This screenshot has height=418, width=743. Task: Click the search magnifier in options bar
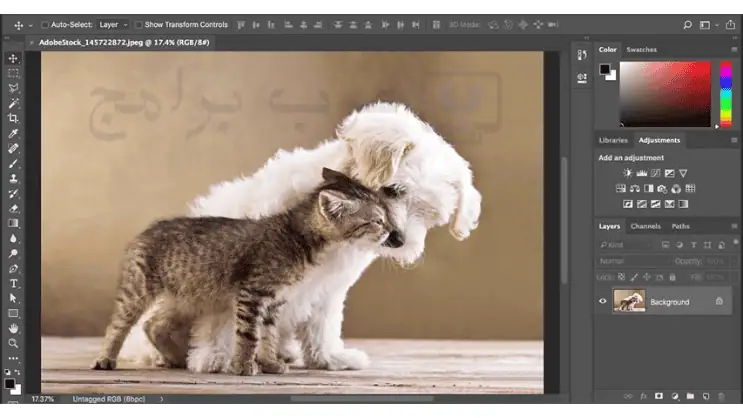pyautogui.click(x=688, y=25)
